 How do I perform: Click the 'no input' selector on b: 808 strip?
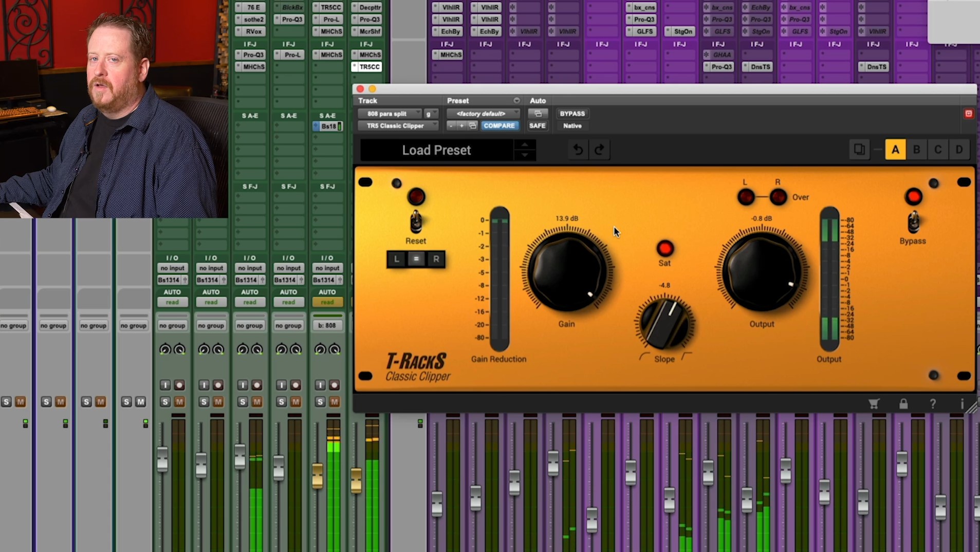(x=327, y=268)
